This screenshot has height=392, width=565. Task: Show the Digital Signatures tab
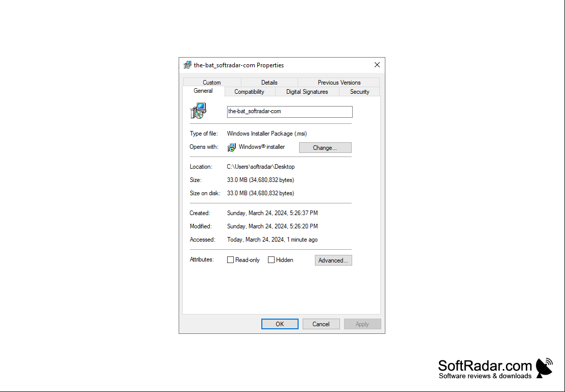point(307,92)
